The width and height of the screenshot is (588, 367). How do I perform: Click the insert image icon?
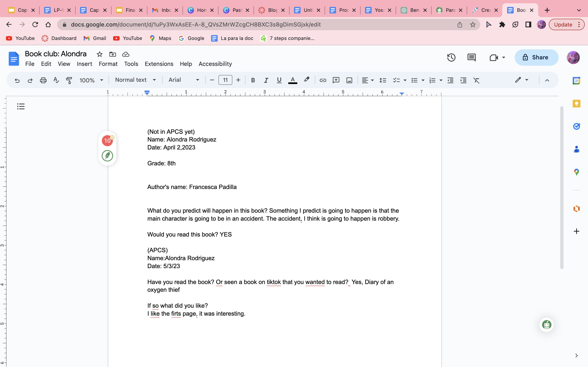coord(349,80)
